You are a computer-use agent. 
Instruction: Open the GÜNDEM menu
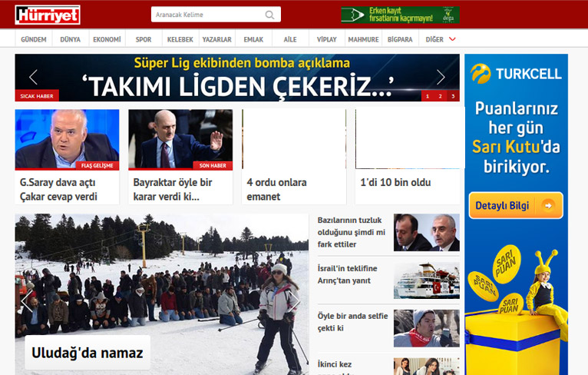34,39
